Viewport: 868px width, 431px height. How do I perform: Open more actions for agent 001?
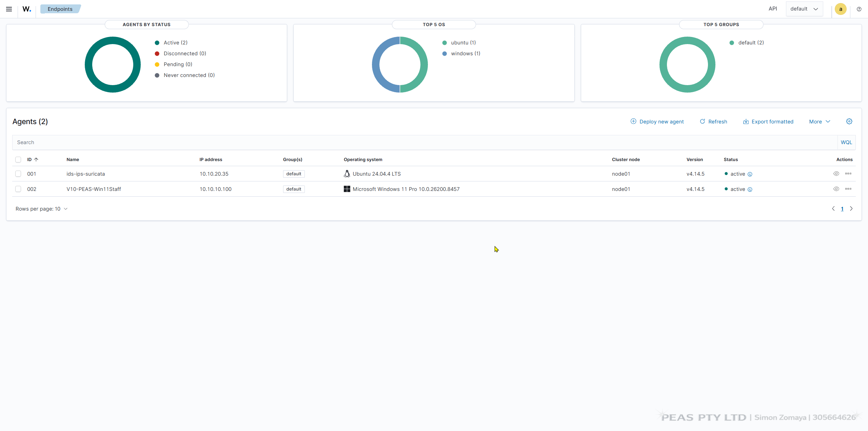848,174
